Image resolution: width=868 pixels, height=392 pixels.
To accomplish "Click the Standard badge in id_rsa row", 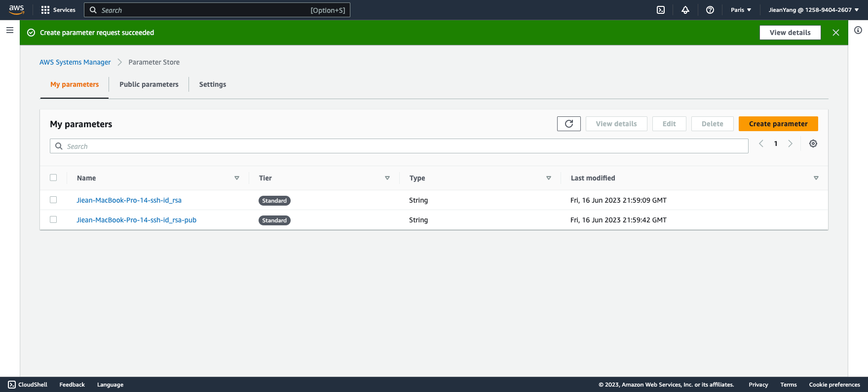I will click(274, 201).
